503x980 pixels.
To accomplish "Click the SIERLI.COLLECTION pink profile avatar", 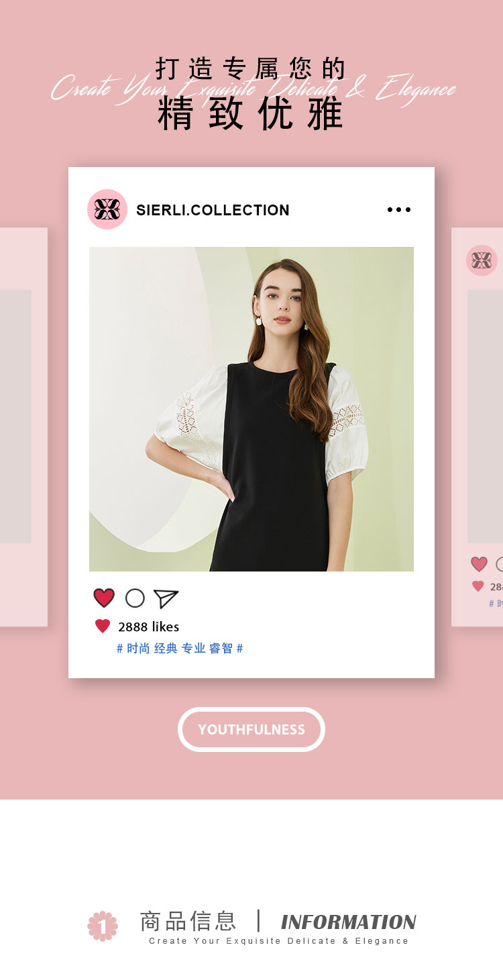I will 107,209.
